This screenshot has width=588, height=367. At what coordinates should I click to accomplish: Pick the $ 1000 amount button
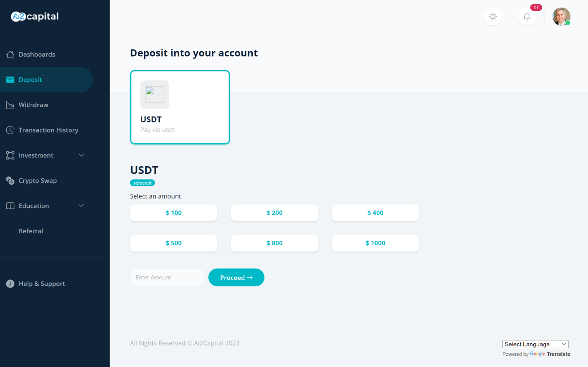[x=375, y=243]
